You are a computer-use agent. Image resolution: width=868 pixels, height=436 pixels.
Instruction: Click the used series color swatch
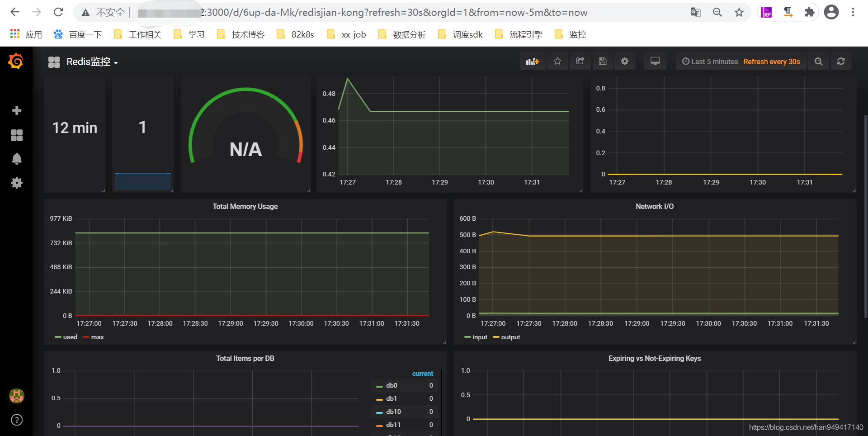click(x=58, y=337)
